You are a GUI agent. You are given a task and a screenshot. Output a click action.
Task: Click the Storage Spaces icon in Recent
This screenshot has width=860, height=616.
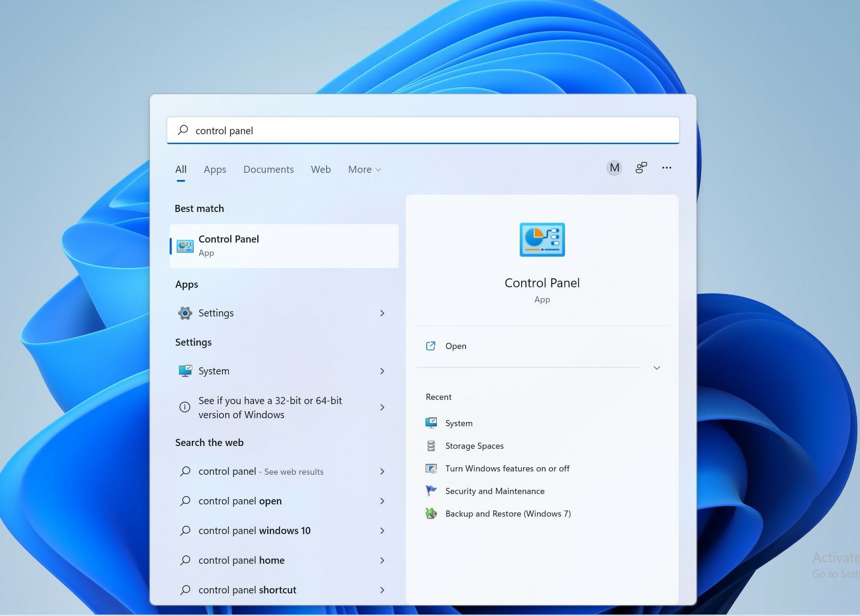431,446
